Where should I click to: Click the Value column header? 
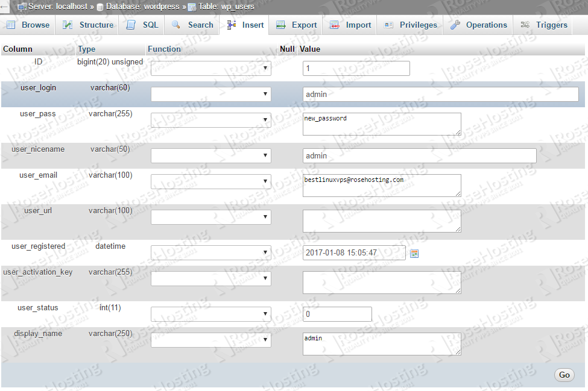coord(310,49)
